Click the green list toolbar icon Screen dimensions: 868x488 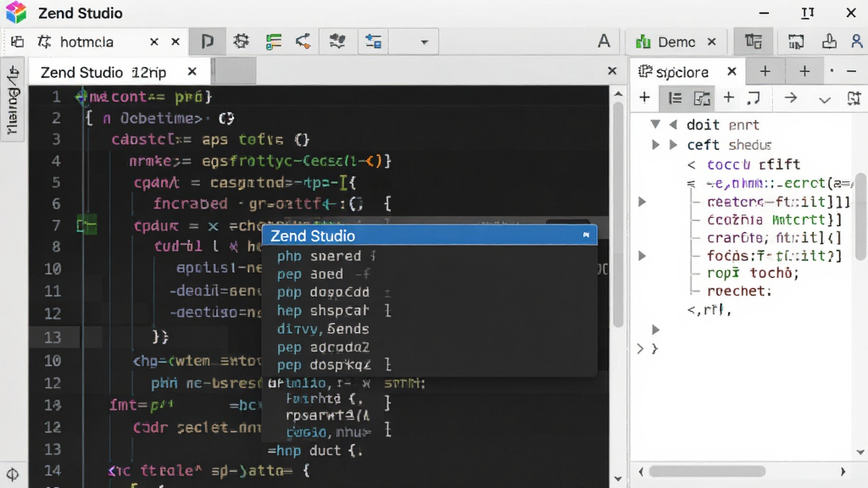274,42
